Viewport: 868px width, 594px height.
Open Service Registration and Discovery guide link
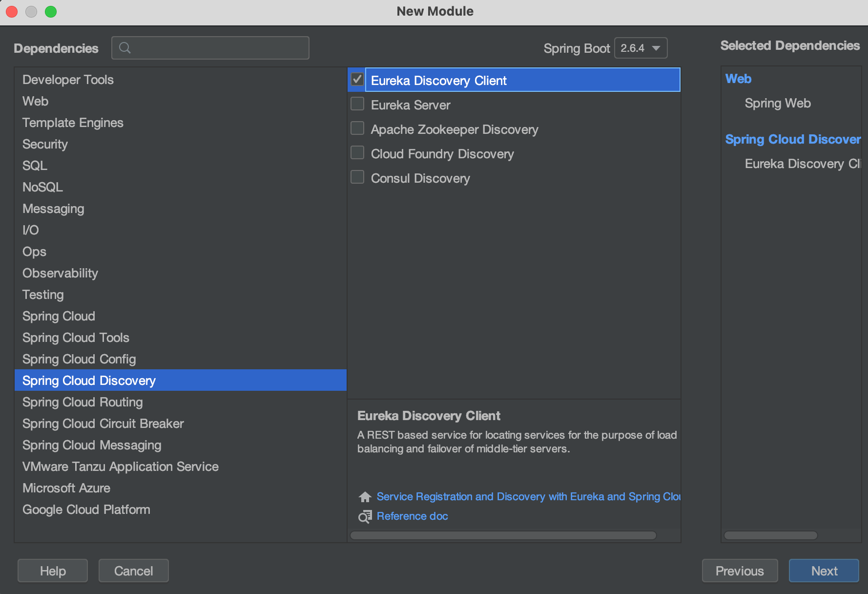[529, 496]
